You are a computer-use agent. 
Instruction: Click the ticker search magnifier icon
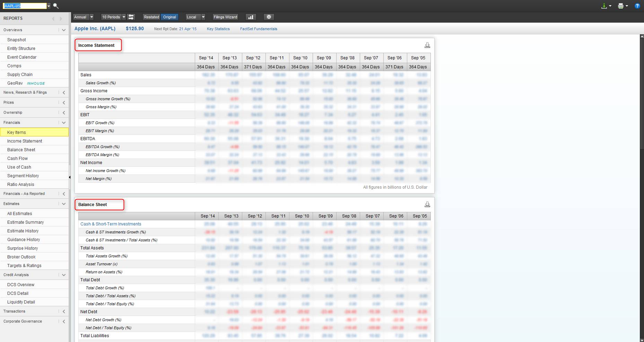tap(56, 6)
